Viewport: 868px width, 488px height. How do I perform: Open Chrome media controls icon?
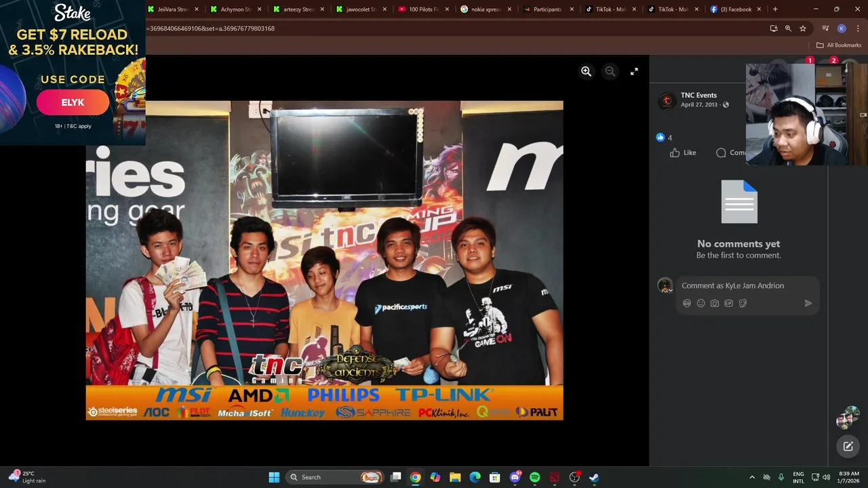825,28
